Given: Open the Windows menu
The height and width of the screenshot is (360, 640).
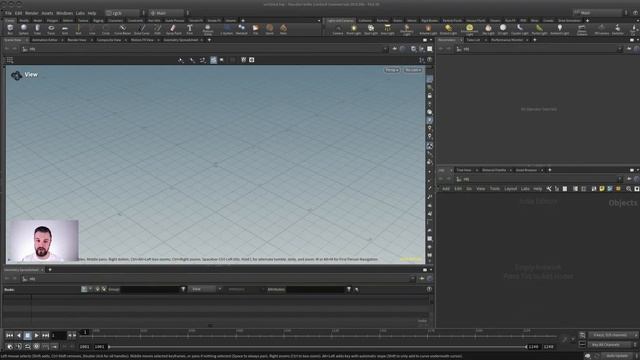Looking at the screenshot, I should [x=64, y=13].
